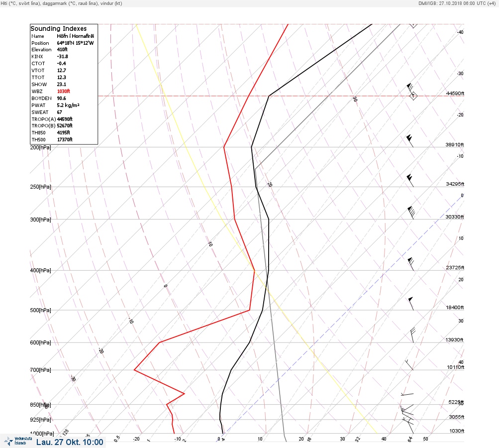
Task: Click the 500[hPa] pressure level label
Action: [x=40, y=310]
